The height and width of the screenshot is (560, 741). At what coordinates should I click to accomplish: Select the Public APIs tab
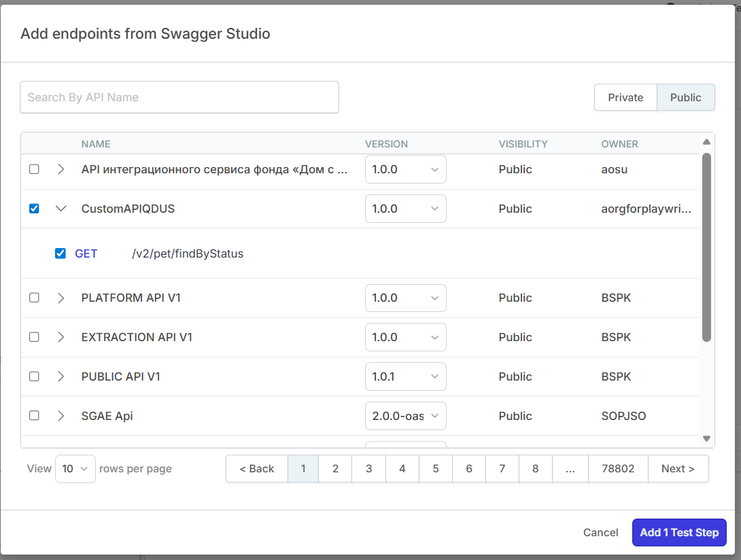coord(685,97)
